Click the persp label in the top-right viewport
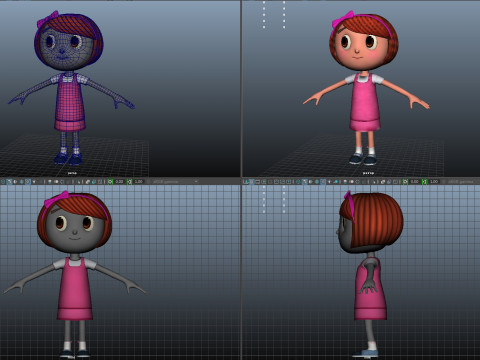Image resolution: width=480 pixels, height=360 pixels. pyautogui.click(x=368, y=173)
